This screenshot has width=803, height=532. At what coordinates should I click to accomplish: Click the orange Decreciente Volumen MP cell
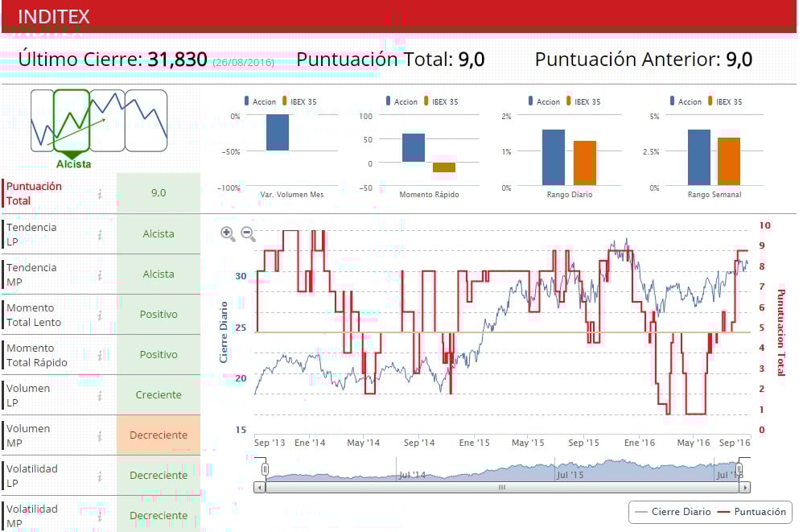(x=159, y=435)
